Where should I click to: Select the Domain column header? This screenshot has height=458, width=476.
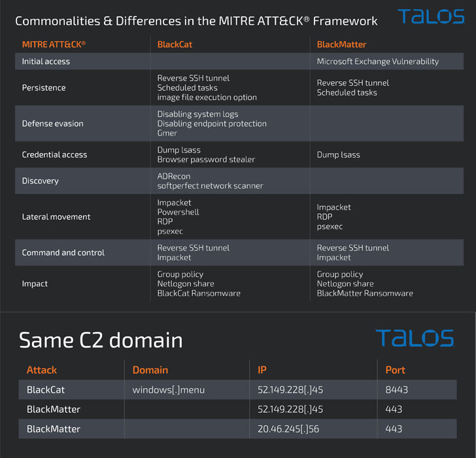click(150, 370)
